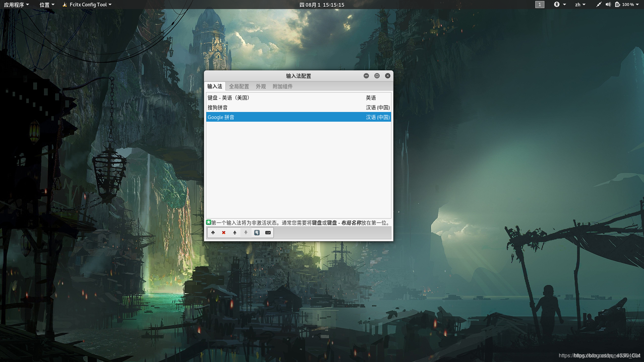Remove selected input method with red X
Viewport: 644px width, 362px height.
224,233
